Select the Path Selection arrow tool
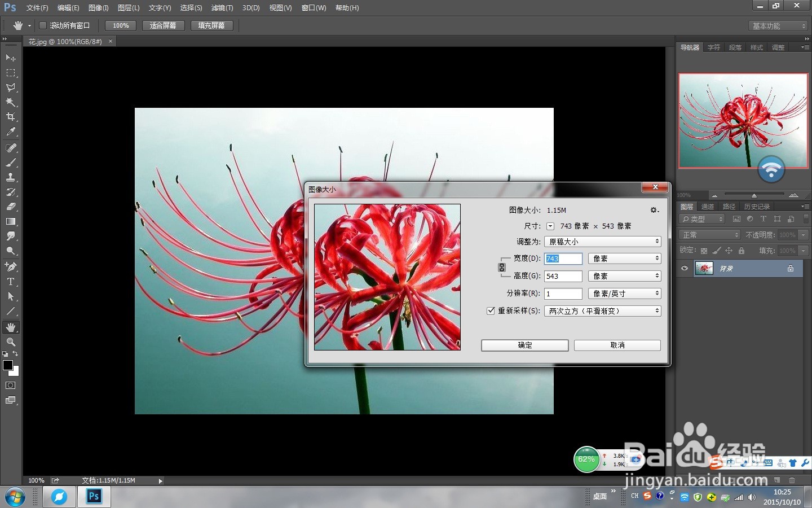812x508 pixels. (11, 296)
